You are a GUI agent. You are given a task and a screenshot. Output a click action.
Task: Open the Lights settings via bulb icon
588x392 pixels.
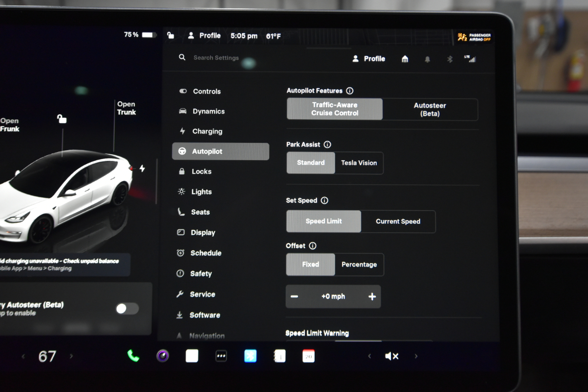(x=182, y=192)
